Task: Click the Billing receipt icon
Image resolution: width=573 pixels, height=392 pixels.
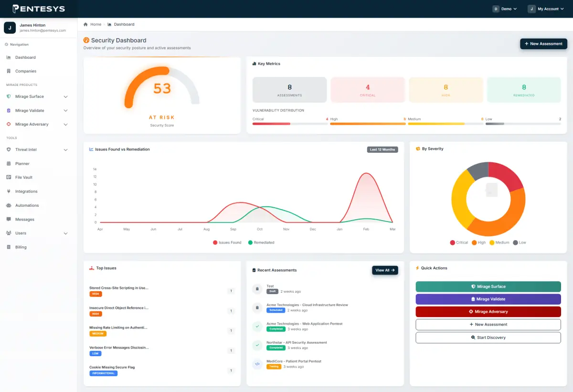Action: point(9,247)
